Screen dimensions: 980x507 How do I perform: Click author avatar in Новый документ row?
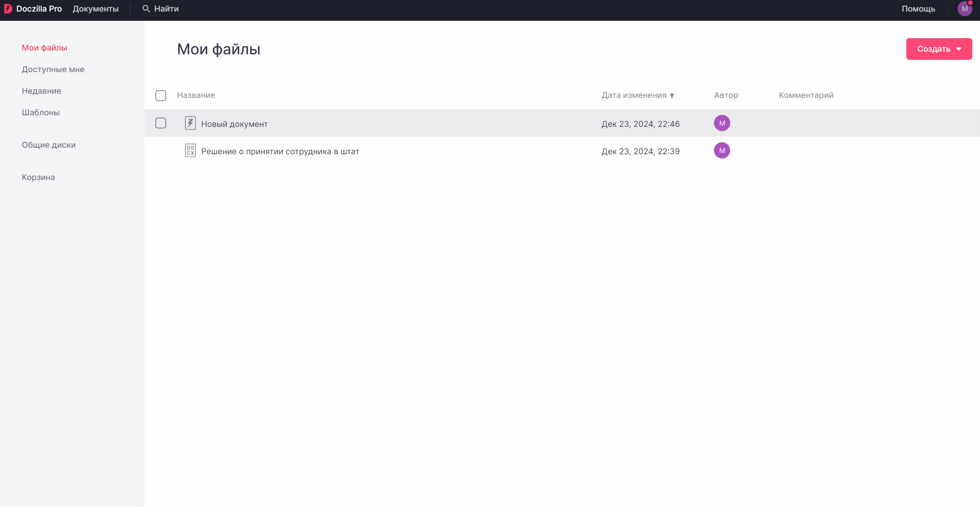722,123
